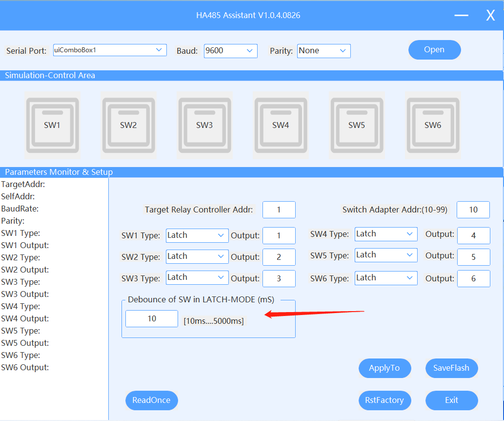The height and width of the screenshot is (421, 504).
Task: Toggle the SW6 simulated switch
Action: [x=433, y=125]
